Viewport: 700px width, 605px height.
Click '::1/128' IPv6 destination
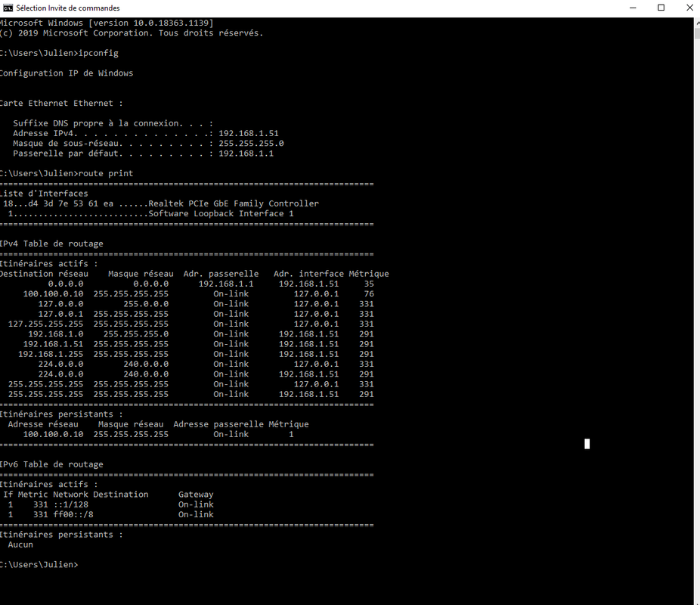[70, 504]
